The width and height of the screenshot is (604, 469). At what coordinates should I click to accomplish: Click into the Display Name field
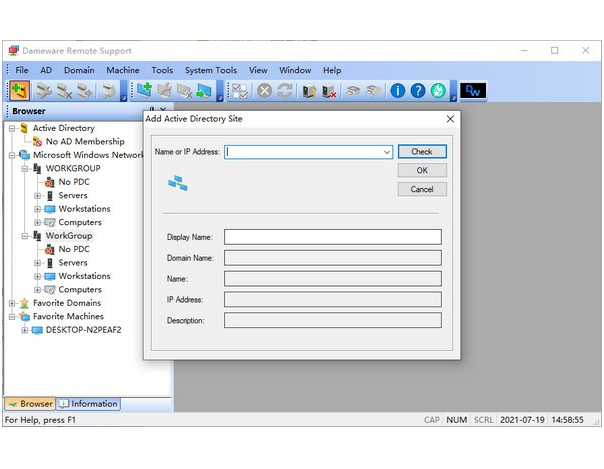(332, 237)
